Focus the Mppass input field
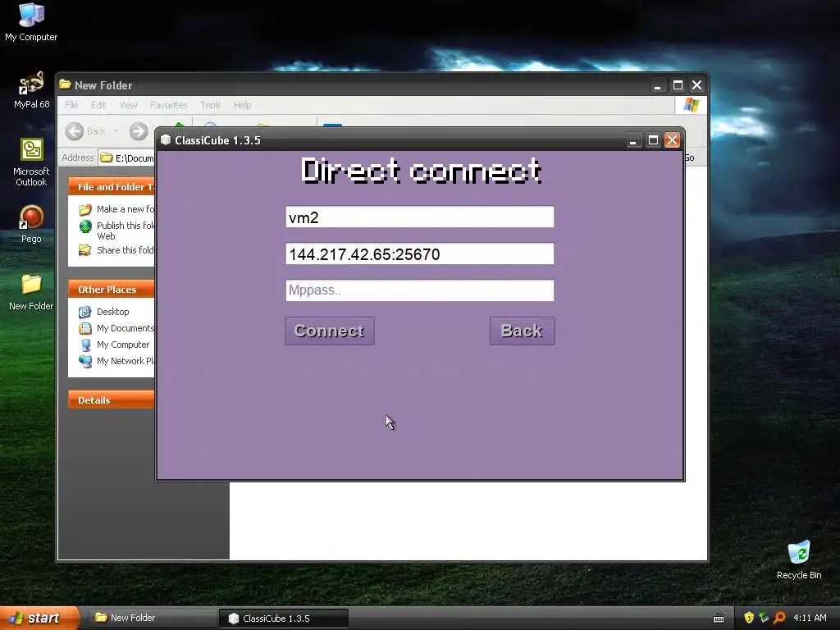The width and height of the screenshot is (840, 630). tap(419, 290)
